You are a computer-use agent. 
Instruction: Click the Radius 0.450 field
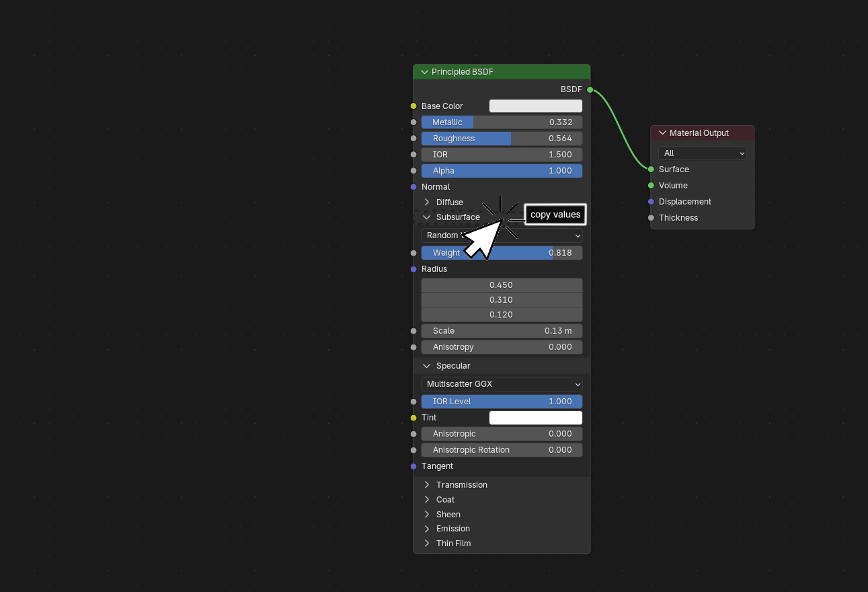coord(502,285)
